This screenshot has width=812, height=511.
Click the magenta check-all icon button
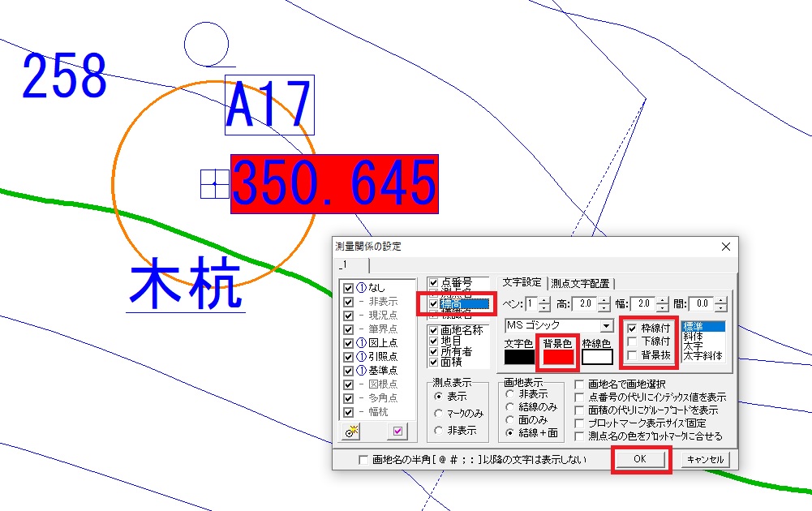point(397,432)
